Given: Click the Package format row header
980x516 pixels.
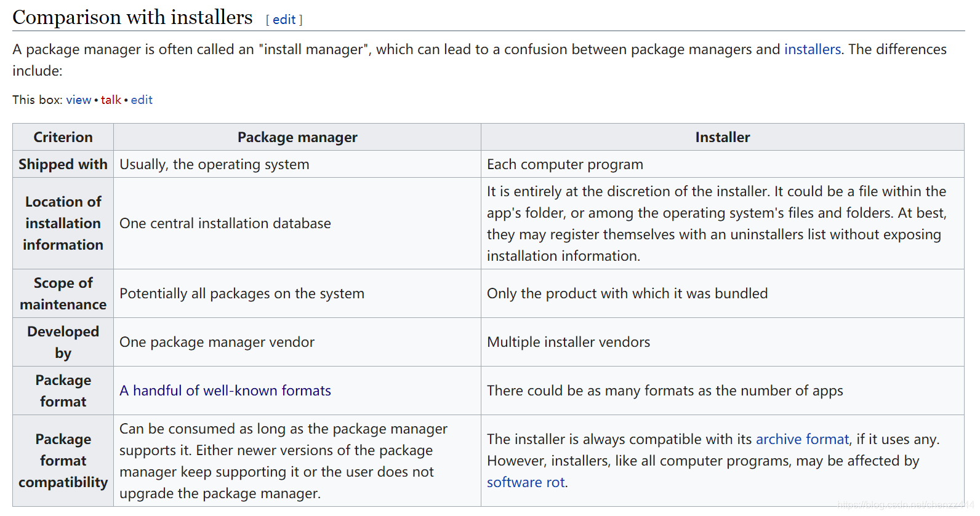Looking at the screenshot, I should click(x=63, y=391).
